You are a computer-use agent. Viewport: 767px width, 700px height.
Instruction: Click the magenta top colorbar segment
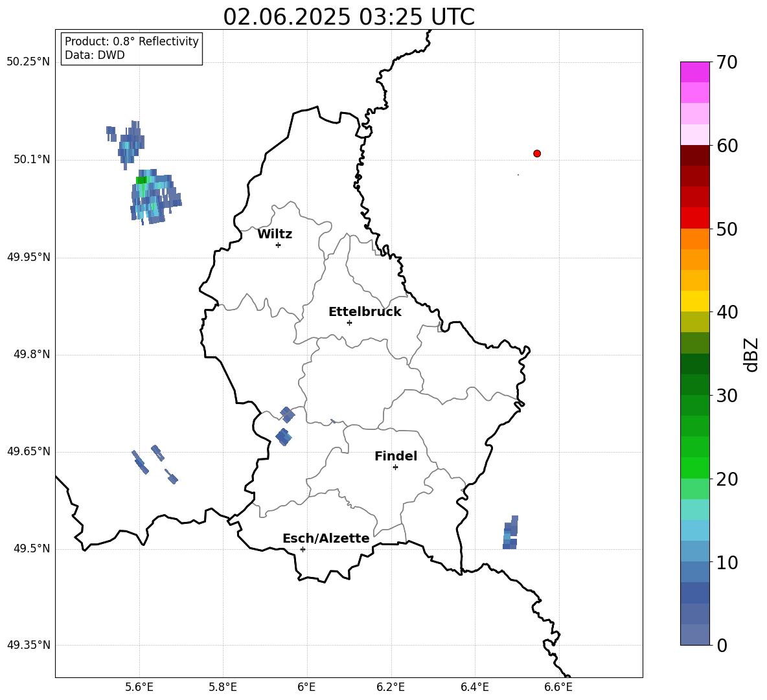click(x=695, y=72)
